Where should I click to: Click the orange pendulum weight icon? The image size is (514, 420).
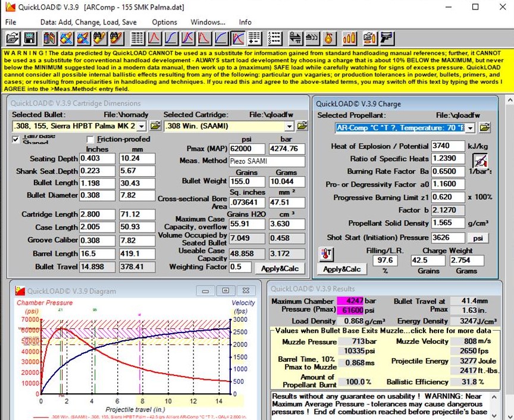click(x=329, y=38)
